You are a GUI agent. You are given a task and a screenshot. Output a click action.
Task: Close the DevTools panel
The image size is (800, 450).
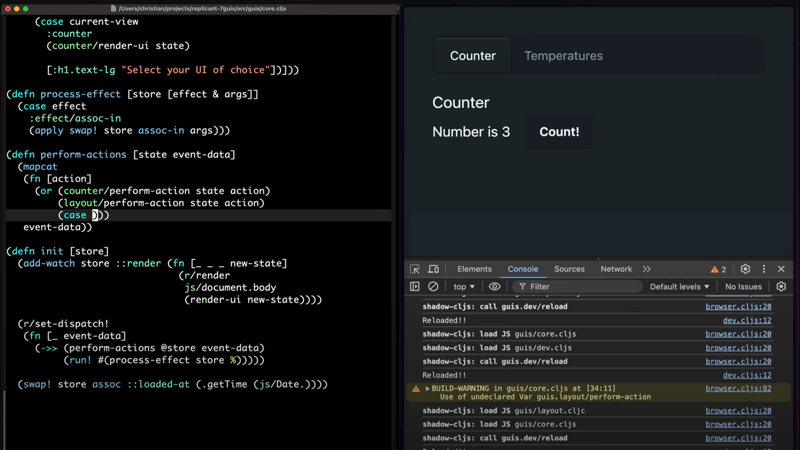coord(782,269)
